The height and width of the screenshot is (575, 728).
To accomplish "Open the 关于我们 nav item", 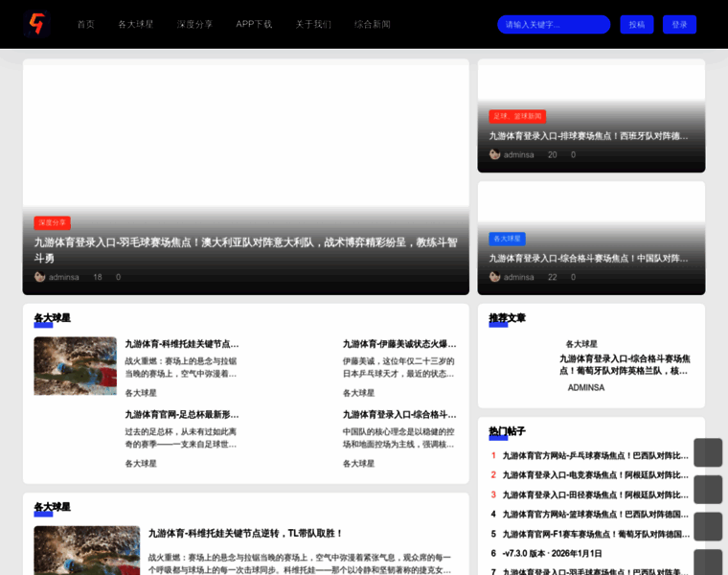I will pos(313,24).
